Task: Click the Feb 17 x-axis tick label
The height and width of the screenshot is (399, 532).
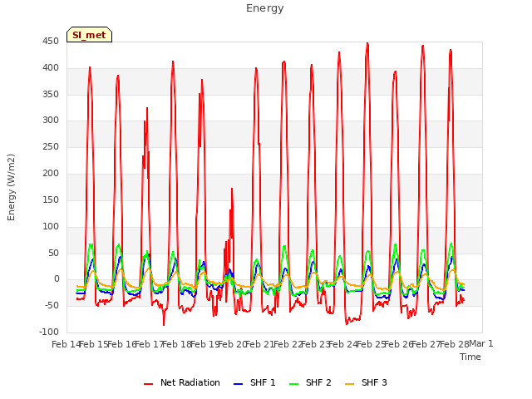Action: [x=150, y=344]
